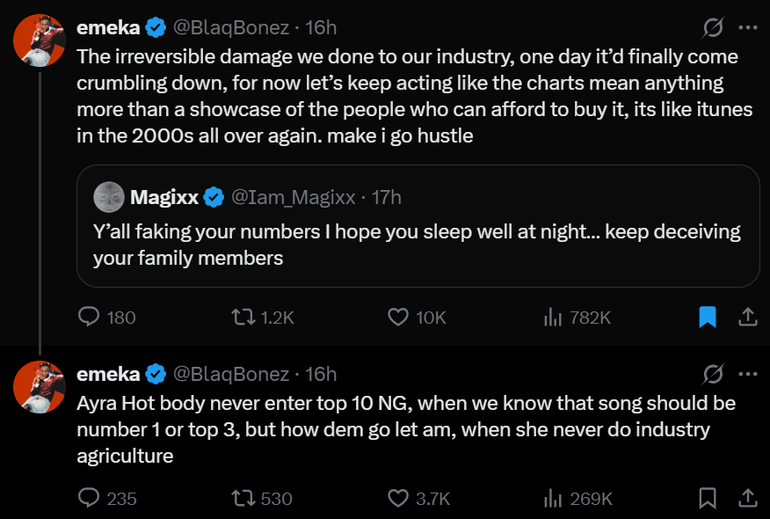
Task: Like the tweet with 10K likes
Action: (398, 317)
